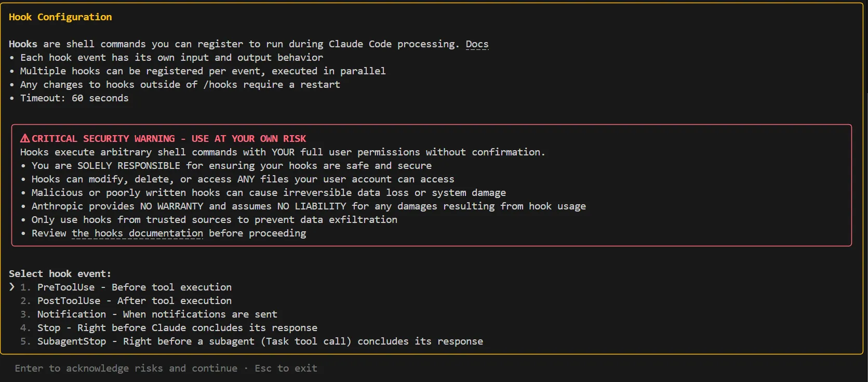Click the warning triangle icon
This screenshot has height=382, width=868.
pos(25,139)
